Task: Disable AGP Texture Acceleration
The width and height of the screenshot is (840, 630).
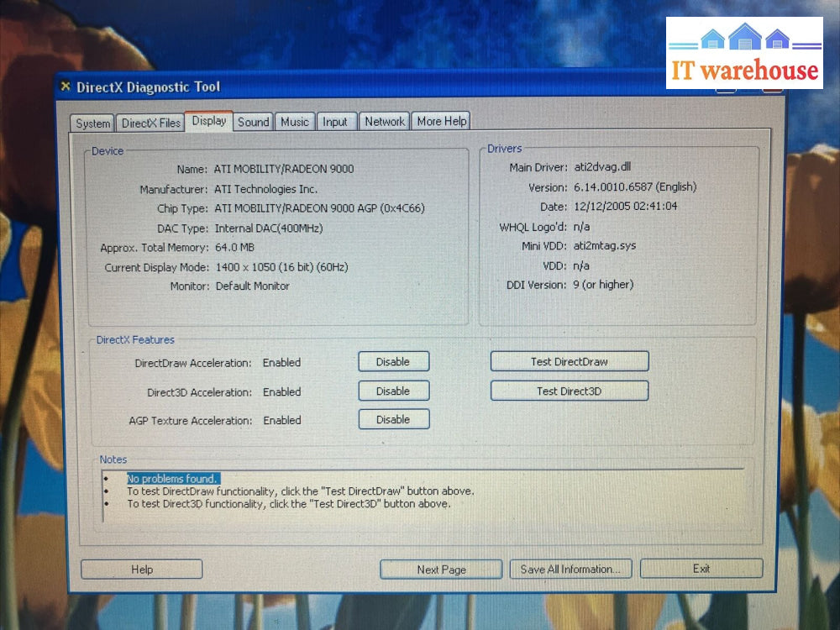Action: [x=393, y=419]
